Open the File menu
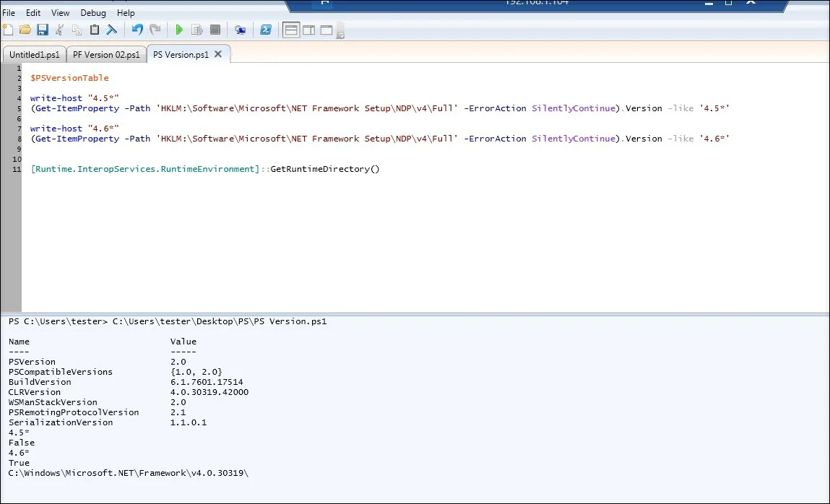 point(9,13)
